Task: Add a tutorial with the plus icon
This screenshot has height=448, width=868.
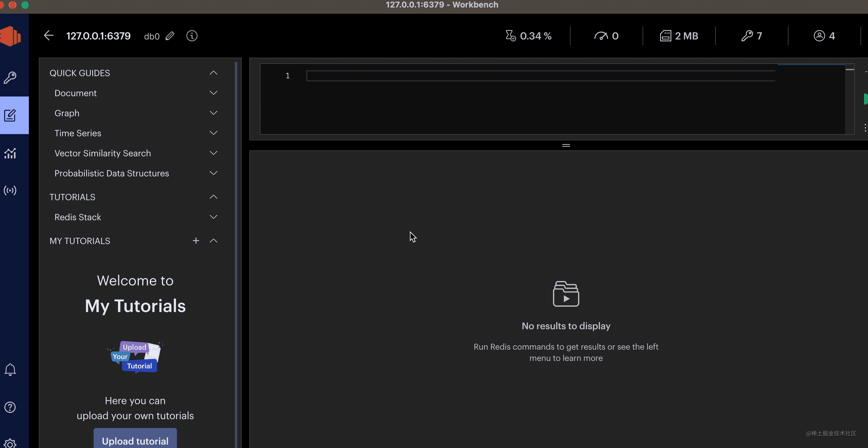Action: point(196,241)
